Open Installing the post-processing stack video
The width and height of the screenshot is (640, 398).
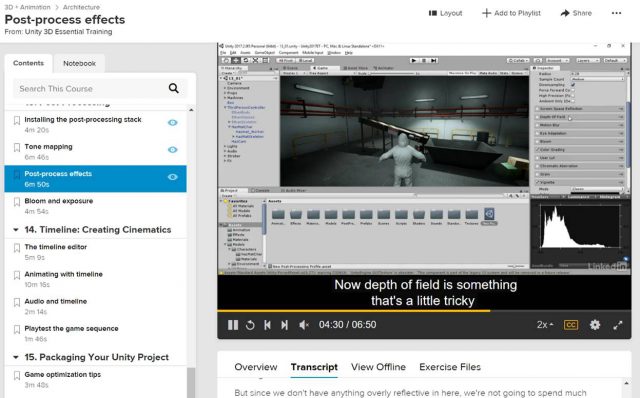(83, 120)
